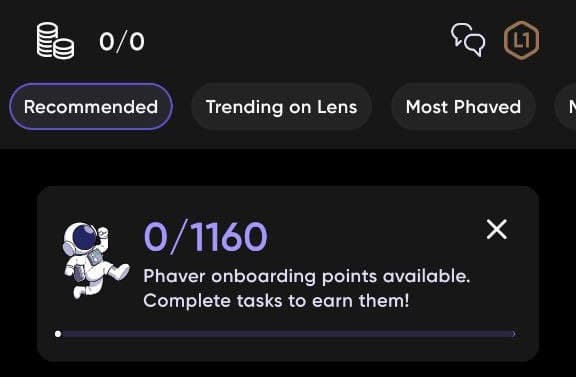Click the 'Complete tasks to earn them!' line
Viewport: 576px width, 377px height.
[276, 301]
